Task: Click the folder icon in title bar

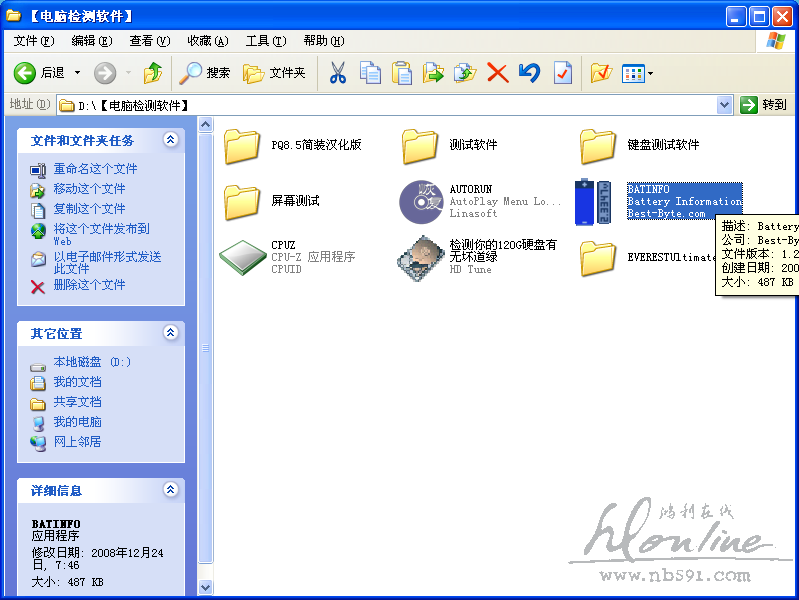Action: (14, 16)
